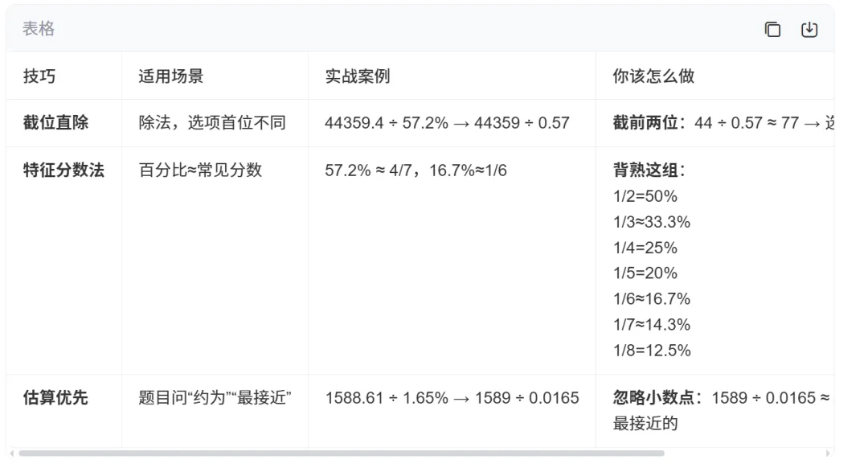Click the horizontal scrollbar left arrow

(11, 453)
